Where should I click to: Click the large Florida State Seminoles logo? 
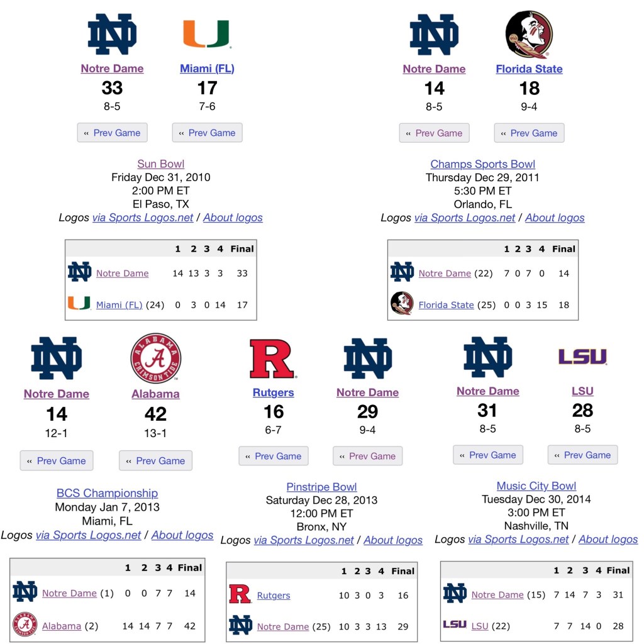coord(529,34)
